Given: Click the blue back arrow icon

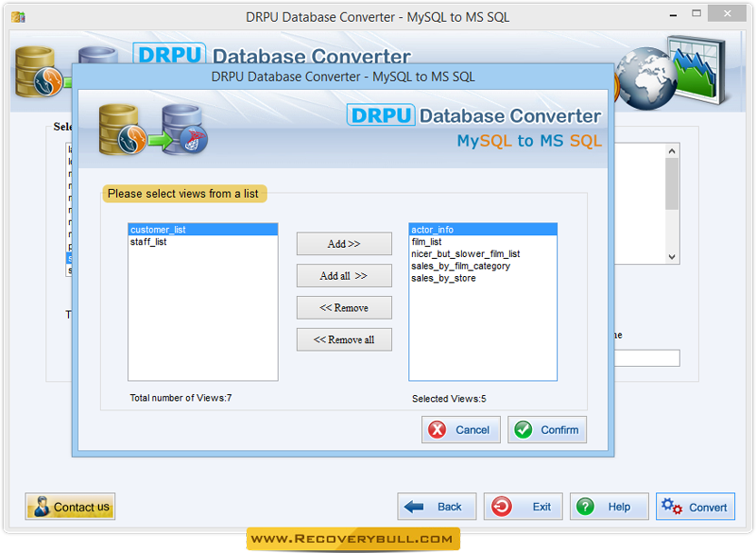Looking at the screenshot, I should pyautogui.click(x=414, y=507).
